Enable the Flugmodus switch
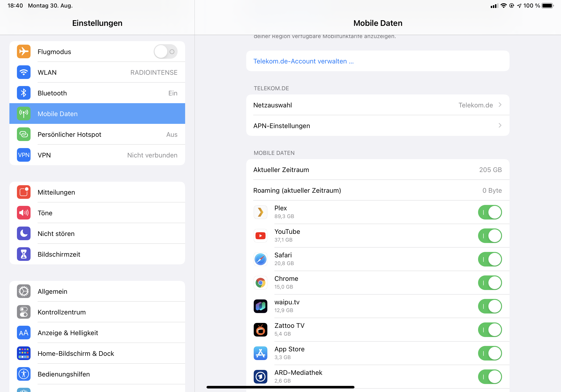This screenshot has height=392, width=561. click(x=165, y=51)
